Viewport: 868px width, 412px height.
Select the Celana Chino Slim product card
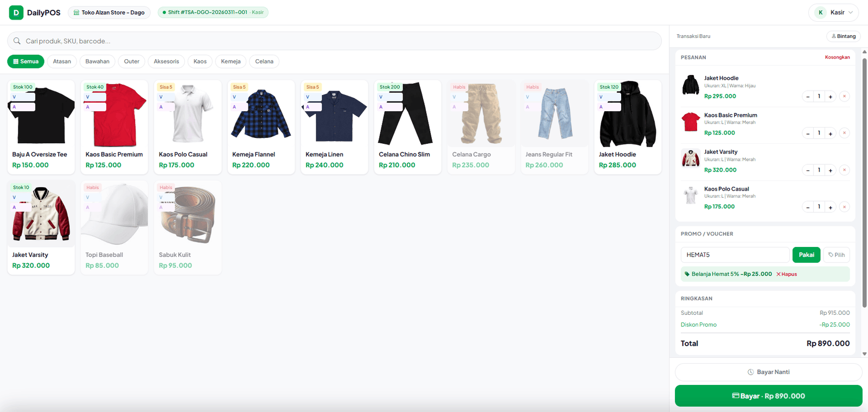click(407, 127)
